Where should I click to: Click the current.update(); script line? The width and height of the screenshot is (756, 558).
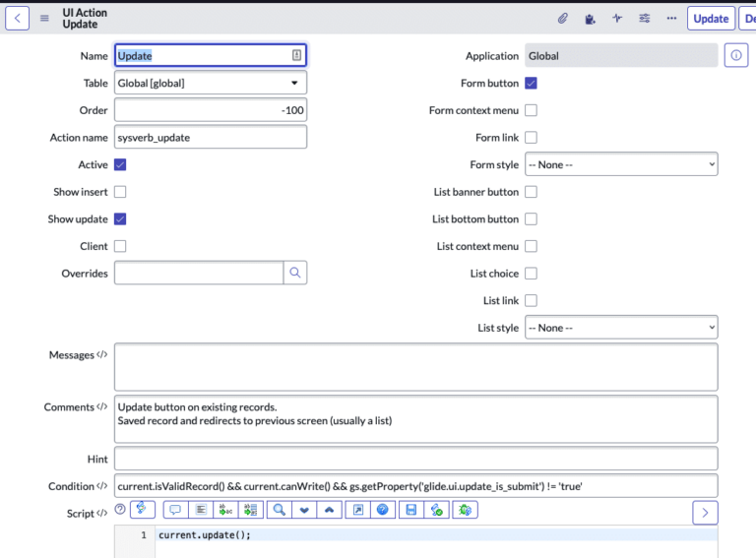[x=205, y=534]
